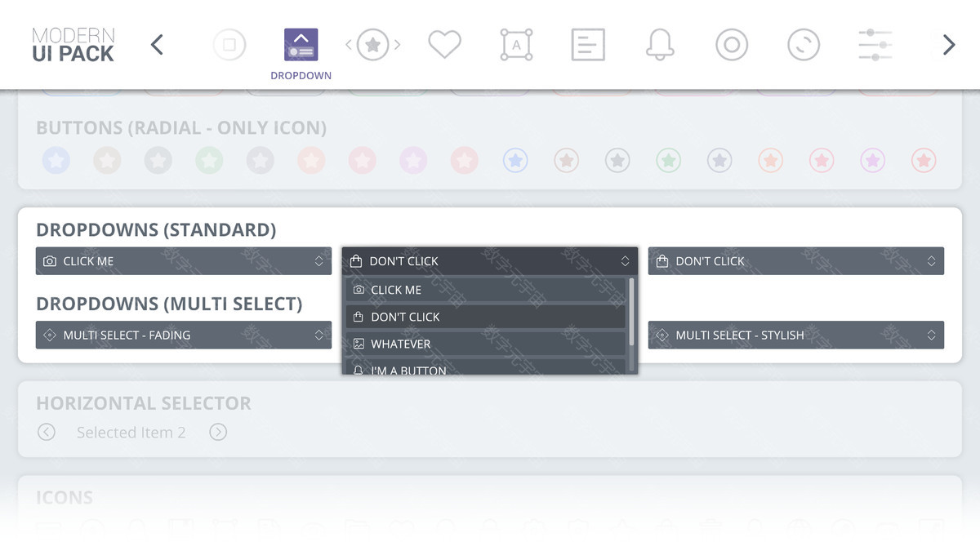Viewport: 980px width, 551px height.
Task: Open the list lines category icon
Action: click(x=588, y=45)
